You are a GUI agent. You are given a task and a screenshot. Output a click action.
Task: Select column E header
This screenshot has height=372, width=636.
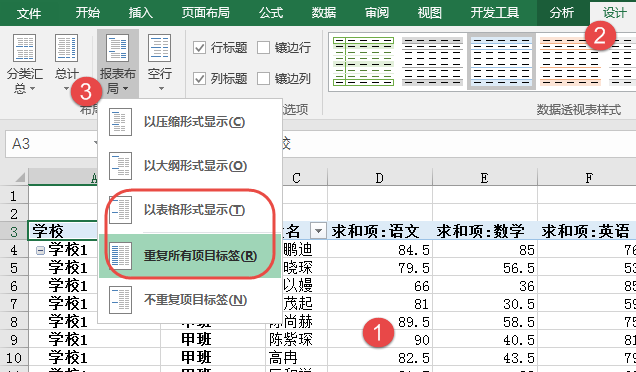pyautogui.click(x=485, y=178)
